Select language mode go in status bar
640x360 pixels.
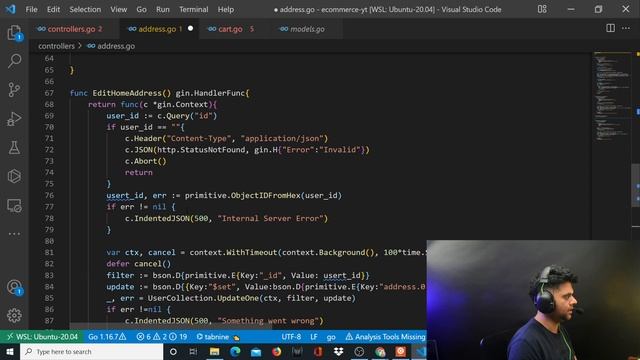click(x=331, y=337)
